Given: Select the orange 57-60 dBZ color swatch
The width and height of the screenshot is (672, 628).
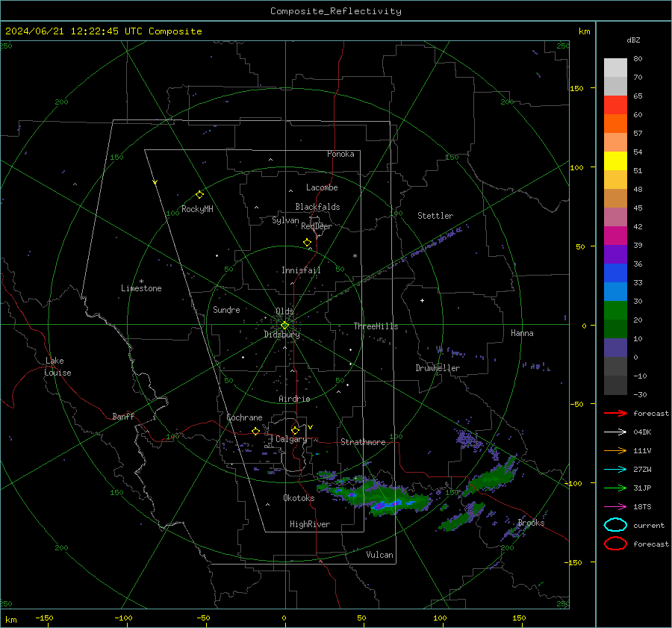Looking at the screenshot, I should [x=615, y=124].
